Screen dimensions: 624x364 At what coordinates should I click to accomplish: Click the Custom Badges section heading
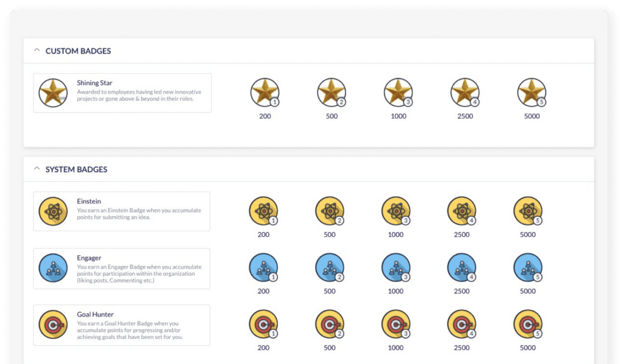[x=78, y=51]
